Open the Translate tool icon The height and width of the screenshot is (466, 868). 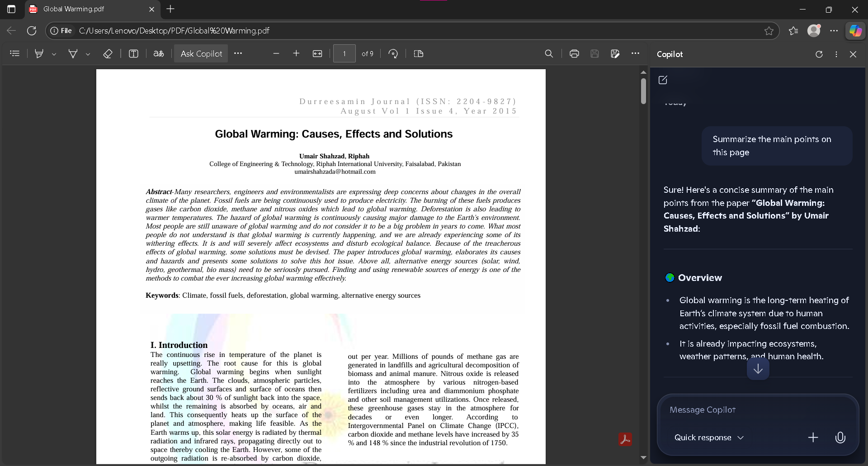159,53
